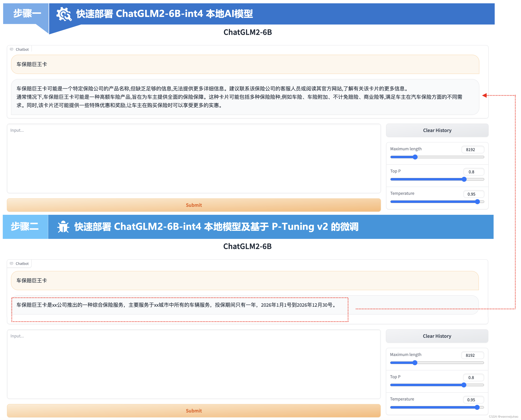Viewport: 521px width, 420px height.
Task: Click the upper Chatbot label
Action: [22, 49]
